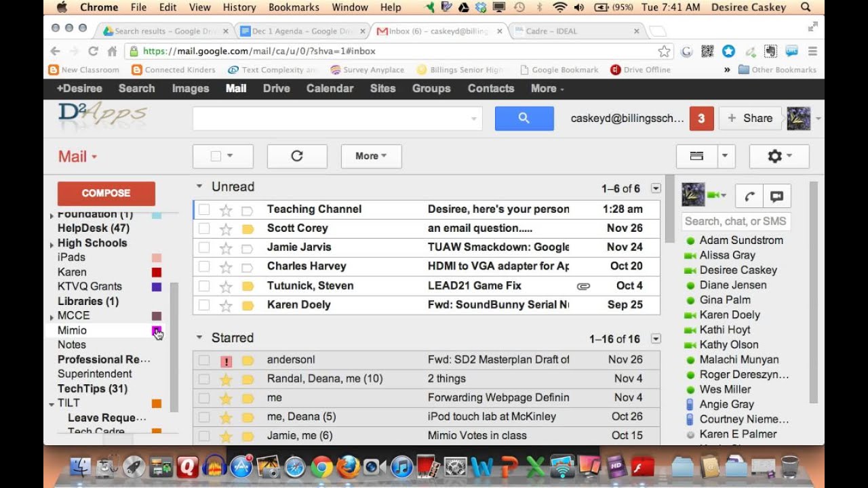
Task: Open the Bookmarks menu in Chrome
Action: pyautogui.click(x=294, y=7)
